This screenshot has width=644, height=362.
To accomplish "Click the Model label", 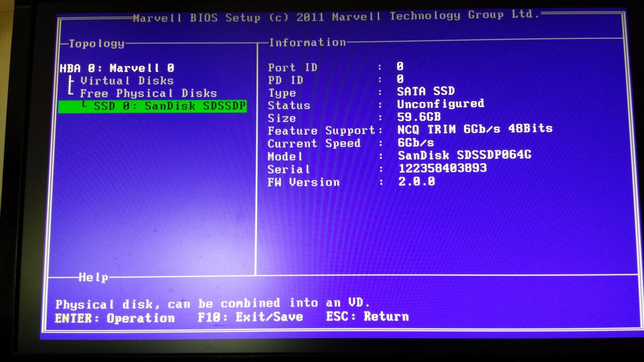I will click(285, 156).
